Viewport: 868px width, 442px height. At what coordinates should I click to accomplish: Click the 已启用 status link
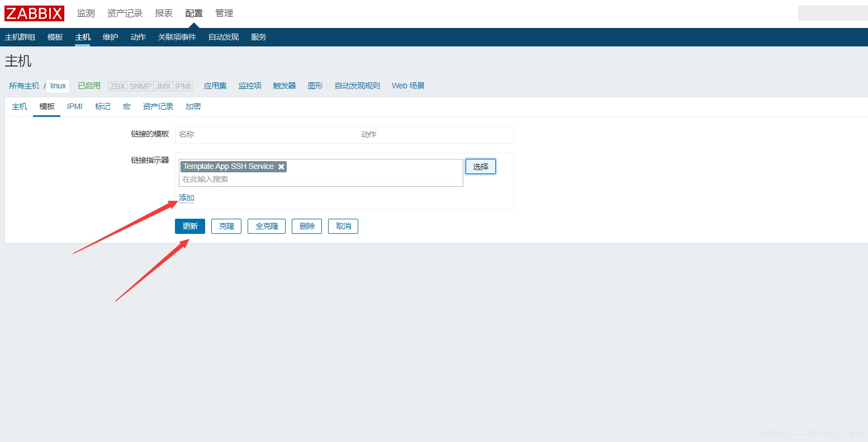pyautogui.click(x=89, y=86)
